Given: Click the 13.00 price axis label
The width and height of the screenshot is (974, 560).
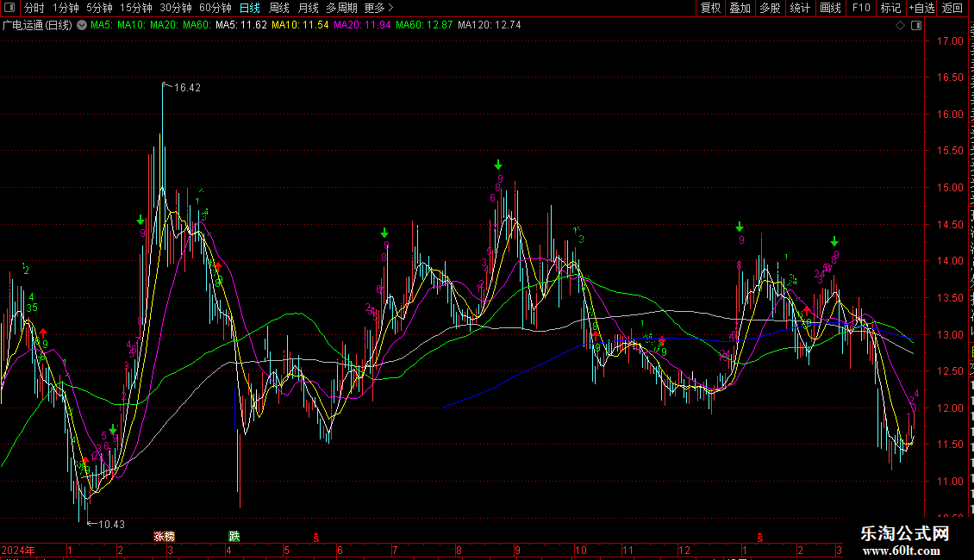Looking at the screenshot, I should (x=951, y=334).
